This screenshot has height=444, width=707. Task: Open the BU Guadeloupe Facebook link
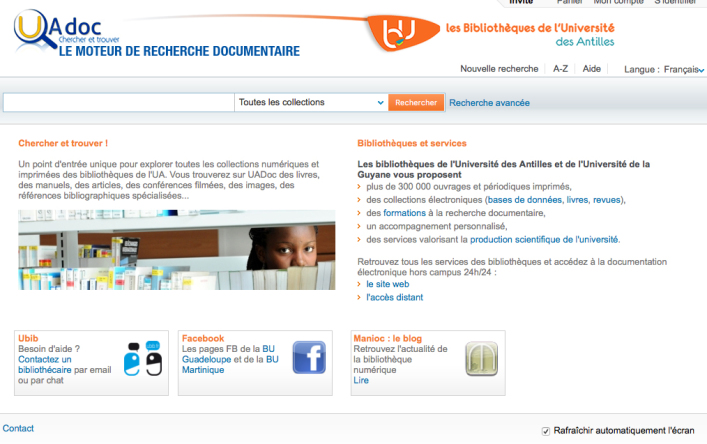tap(228, 354)
